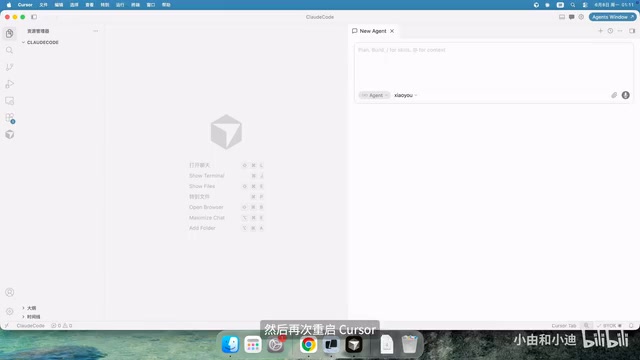Screen dimensions: 640x360
Task: Open the 查看 menu
Action: click(x=89, y=5)
